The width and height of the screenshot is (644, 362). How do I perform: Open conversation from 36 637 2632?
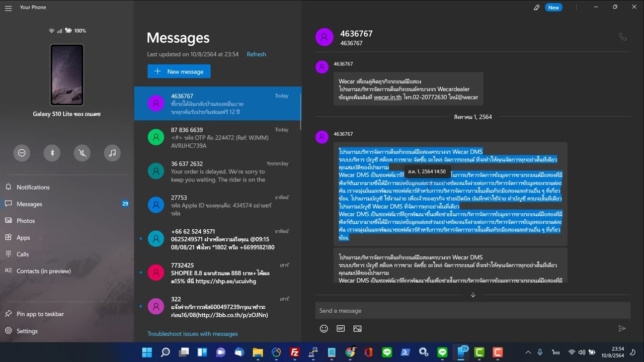pos(217,171)
